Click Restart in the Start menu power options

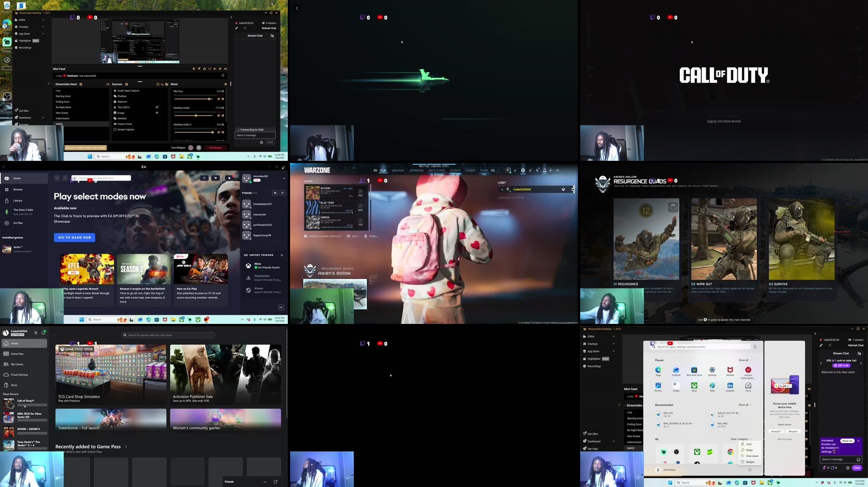click(x=750, y=462)
